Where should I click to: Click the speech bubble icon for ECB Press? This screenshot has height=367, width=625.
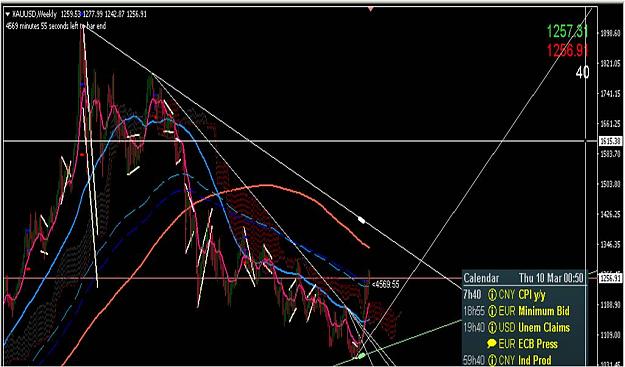[x=492, y=343]
